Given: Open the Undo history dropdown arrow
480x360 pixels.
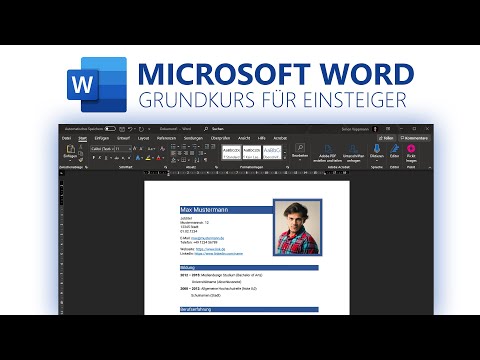Looking at the screenshot, I should click(135, 129).
